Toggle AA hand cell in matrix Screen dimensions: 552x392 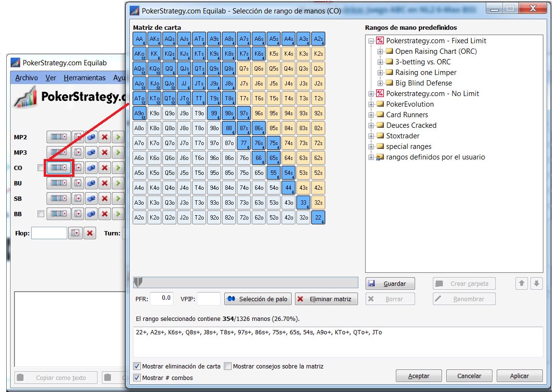[139, 39]
